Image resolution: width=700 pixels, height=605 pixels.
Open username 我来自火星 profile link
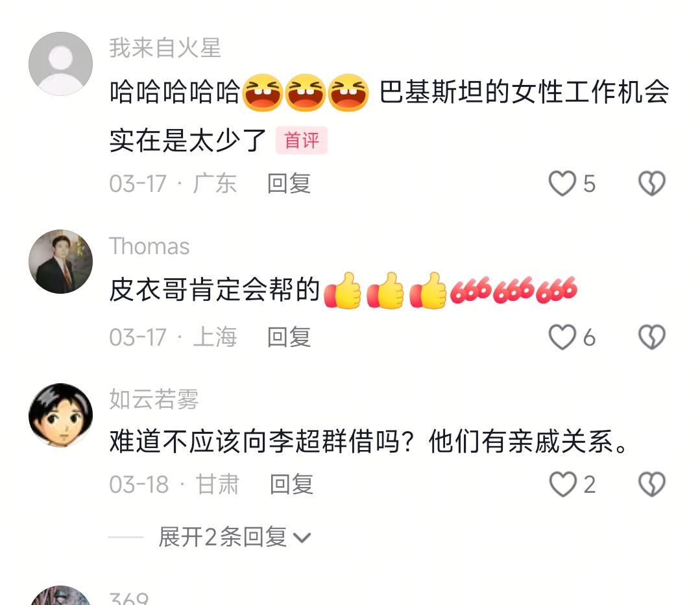coord(165,48)
